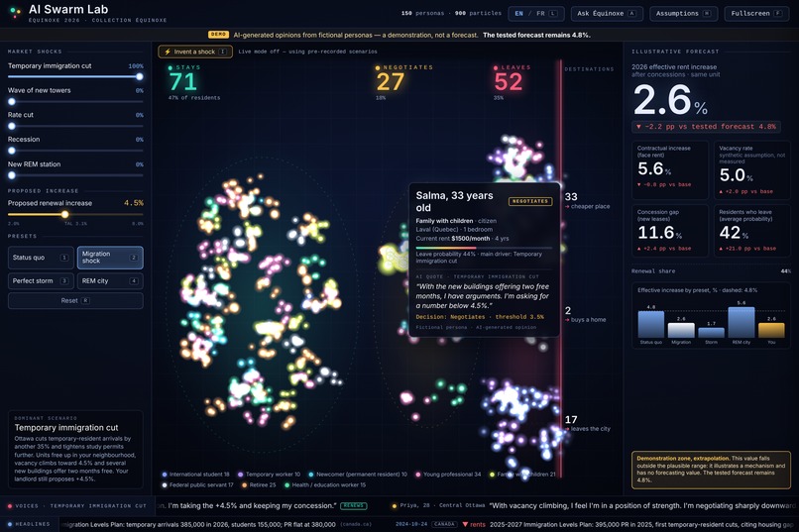Viewport: 799px width, 532px height.
Task: Click the red Voices ticker dot
Action: pyautogui.click(x=10, y=506)
